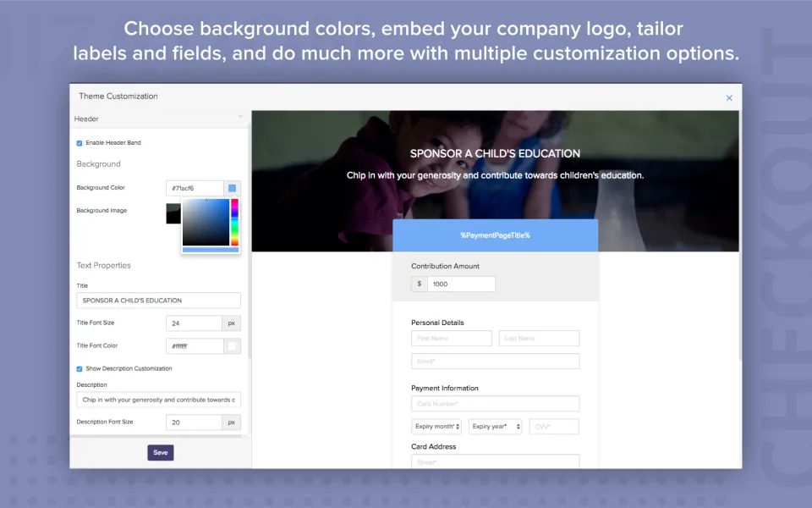Click the selected color preview bar
This screenshot has height=508, width=812.
pyautogui.click(x=211, y=250)
